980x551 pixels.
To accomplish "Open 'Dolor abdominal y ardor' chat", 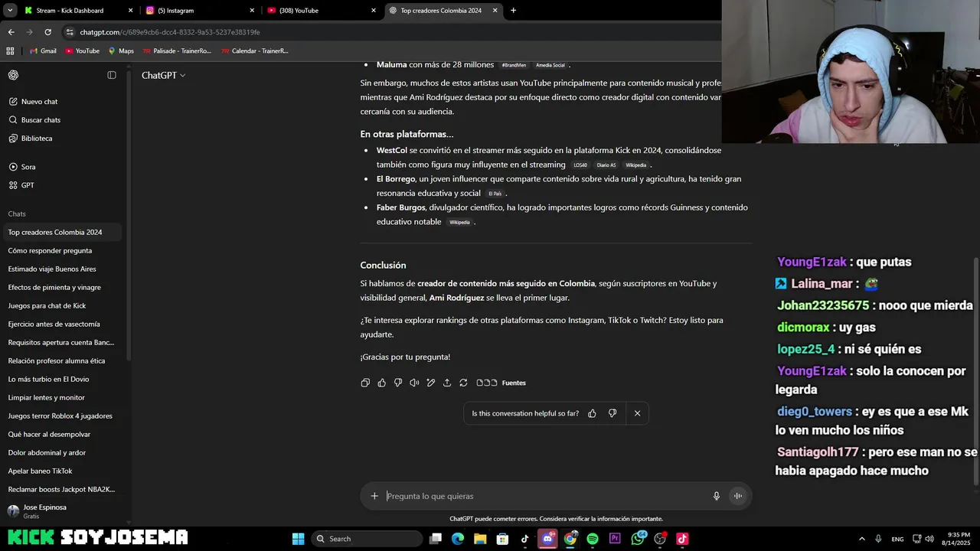I will (x=64, y=452).
